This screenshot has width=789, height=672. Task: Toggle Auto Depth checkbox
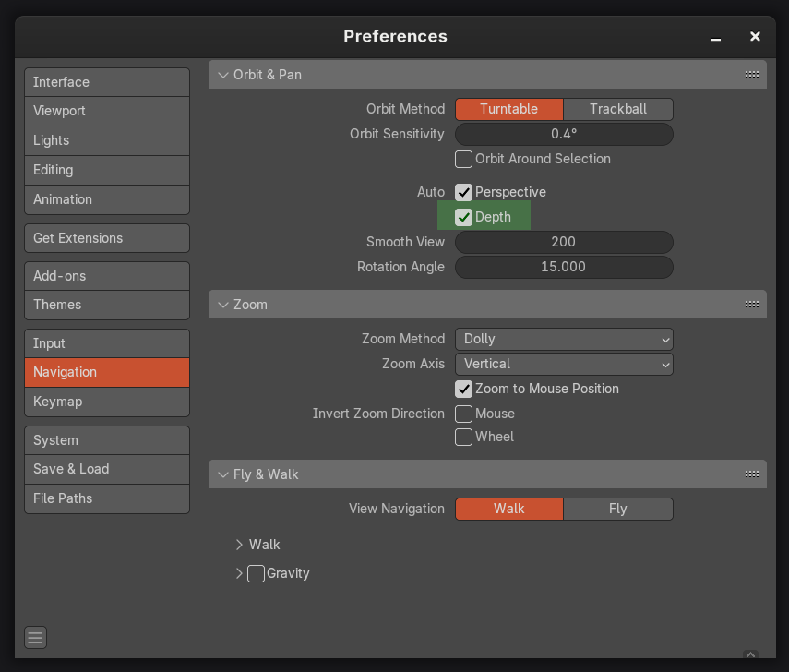click(x=463, y=217)
